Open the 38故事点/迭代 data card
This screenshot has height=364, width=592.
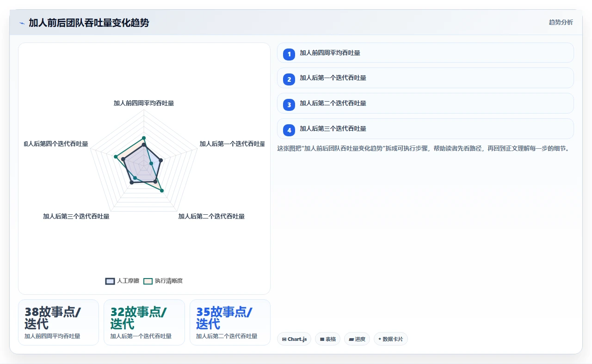[x=59, y=322]
